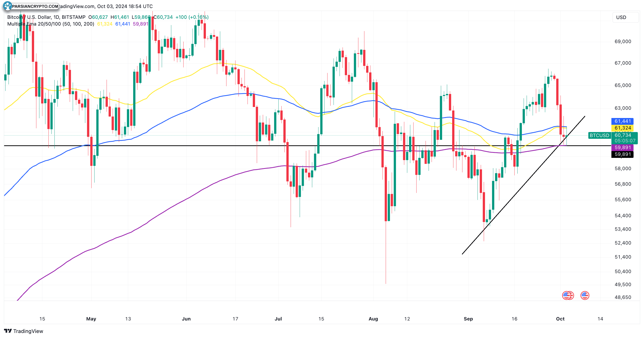The height and width of the screenshot is (338, 644).
Task: Click the 53,400 price axis label
Action: (x=623, y=229)
